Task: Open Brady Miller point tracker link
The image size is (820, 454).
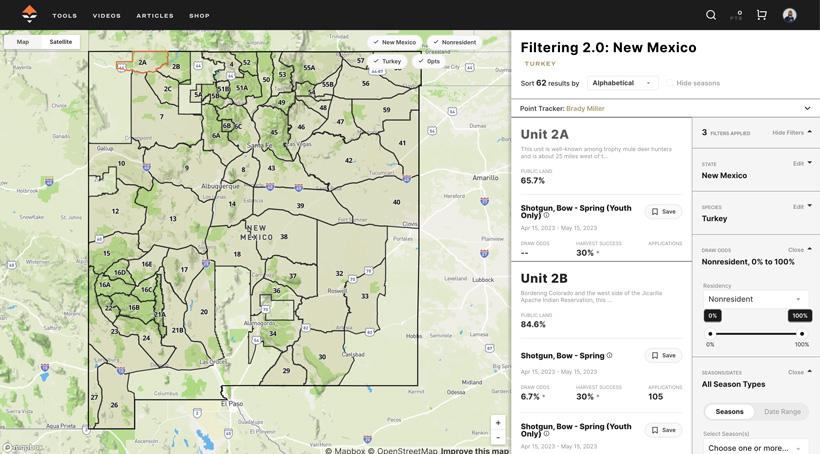Action: click(585, 109)
